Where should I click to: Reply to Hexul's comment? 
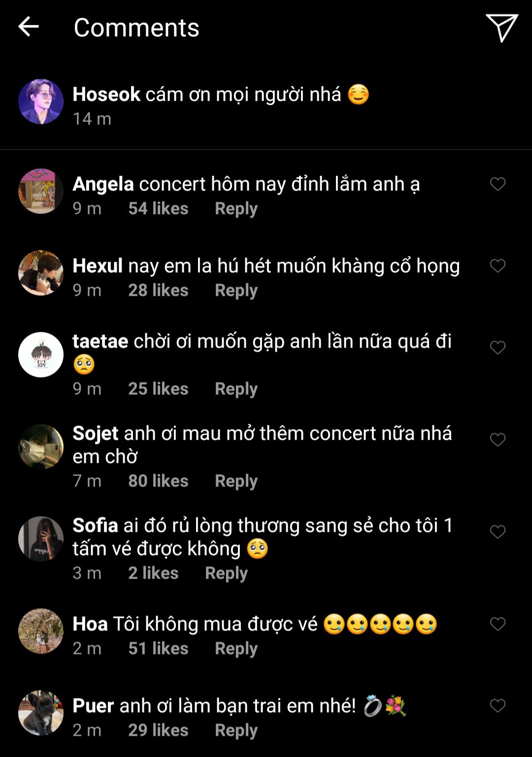point(236,290)
